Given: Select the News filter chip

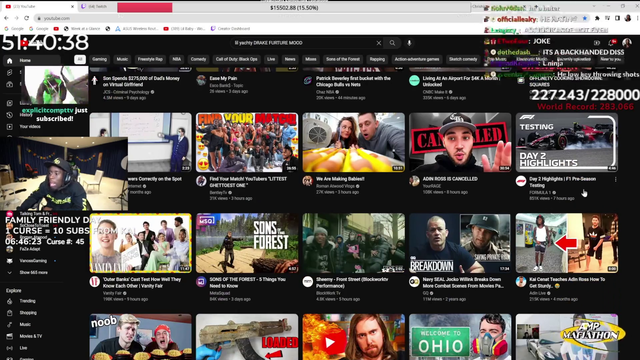Looking at the screenshot, I should (290, 59).
